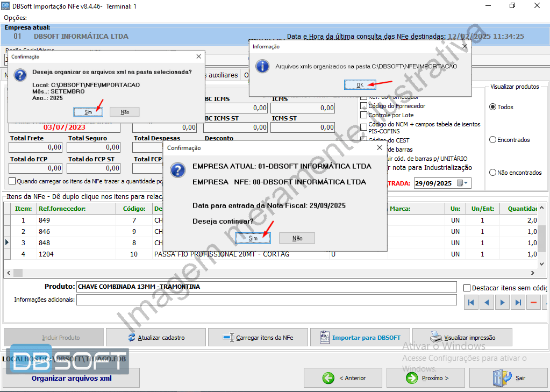Click Não in the Deseja continuar dialog
Viewport: 550px width, 392px height.
pyautogui.click(x=297, y=238)
